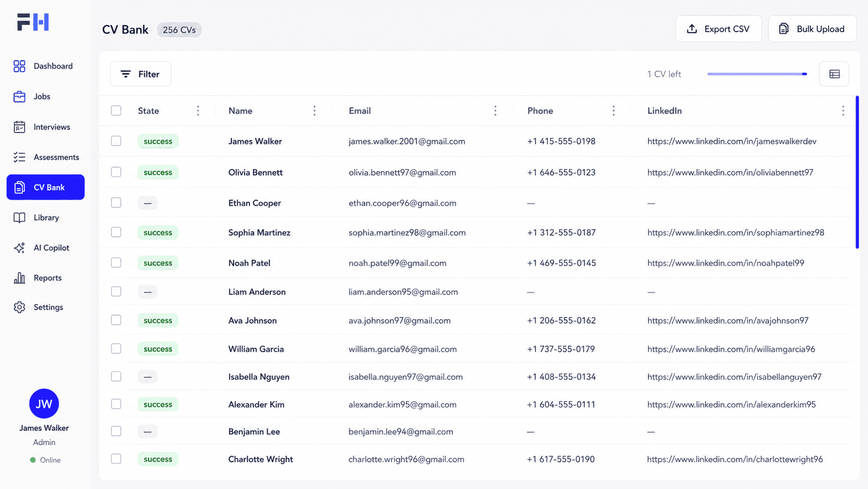
Task: Click email ethan.cooper96@gmail.com
Action: pos(402,203)
